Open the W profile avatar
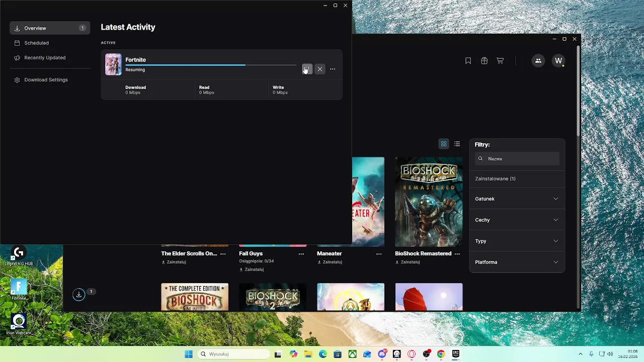 (558, 60)
